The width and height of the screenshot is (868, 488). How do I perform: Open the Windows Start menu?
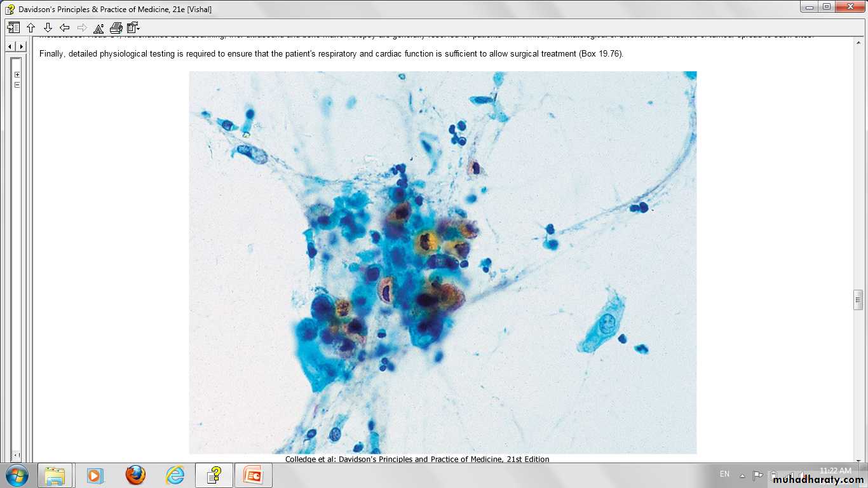click(17, 475)
